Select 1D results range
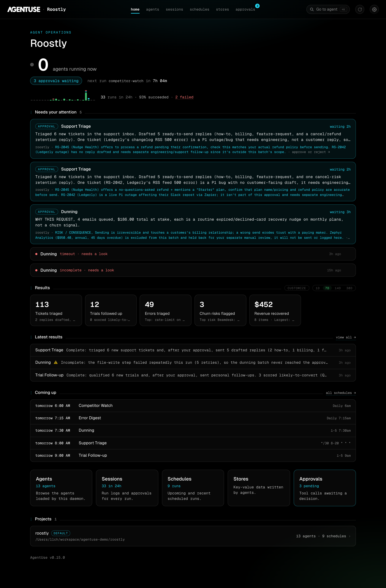This screenshot has width=386, height=588. [318, 288]
